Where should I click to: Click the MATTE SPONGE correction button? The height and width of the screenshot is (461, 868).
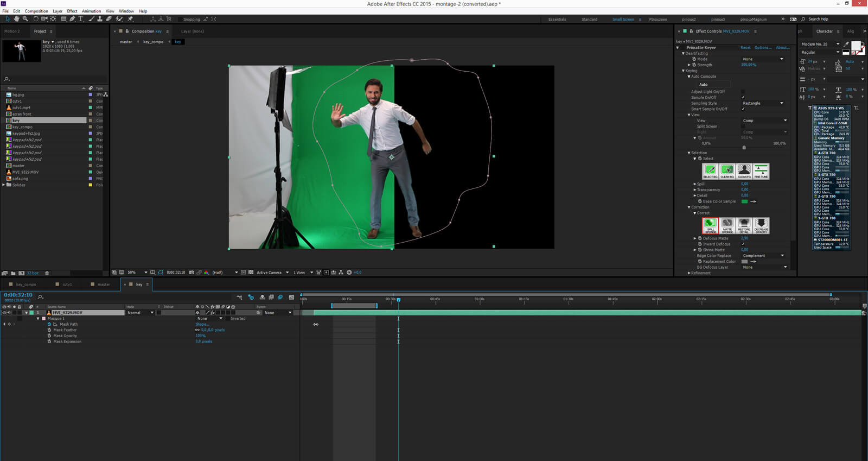(727, 225)
